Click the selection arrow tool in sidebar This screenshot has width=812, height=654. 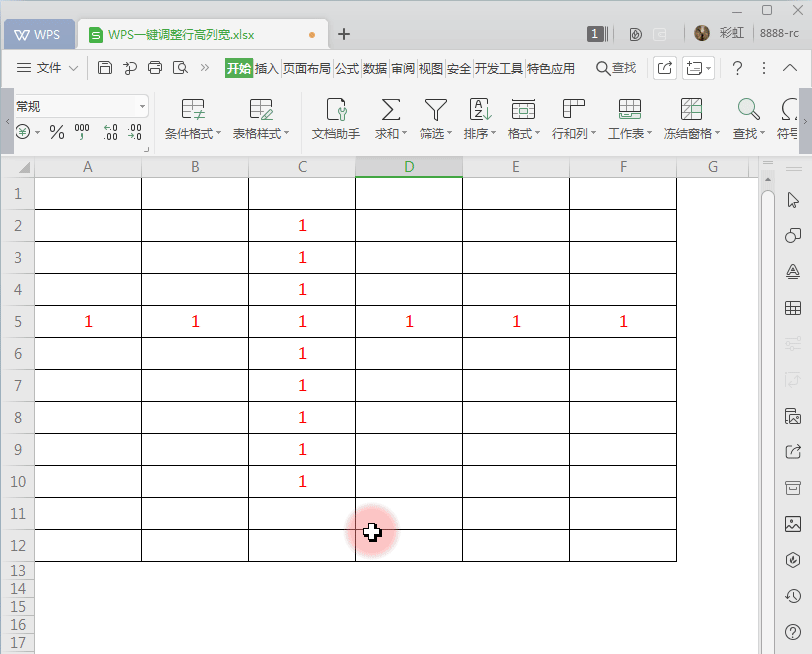[x=793, y=200]
